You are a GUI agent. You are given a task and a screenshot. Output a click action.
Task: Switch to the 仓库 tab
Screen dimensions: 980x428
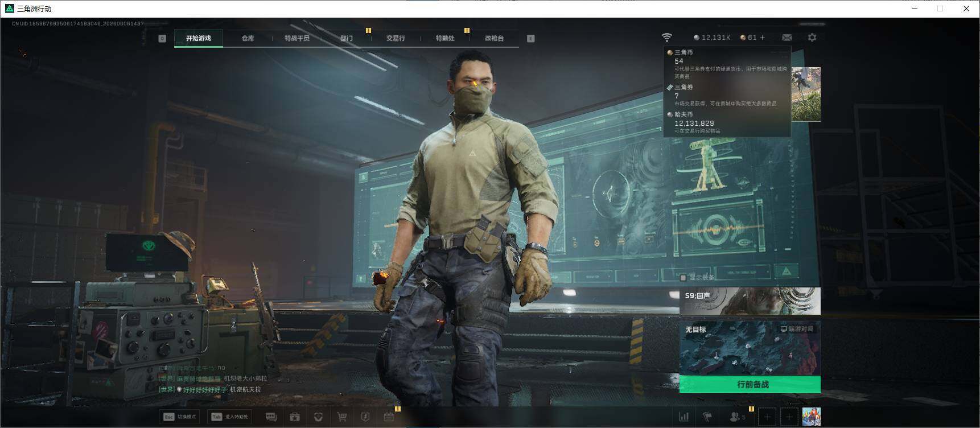(x=248, y=38)
